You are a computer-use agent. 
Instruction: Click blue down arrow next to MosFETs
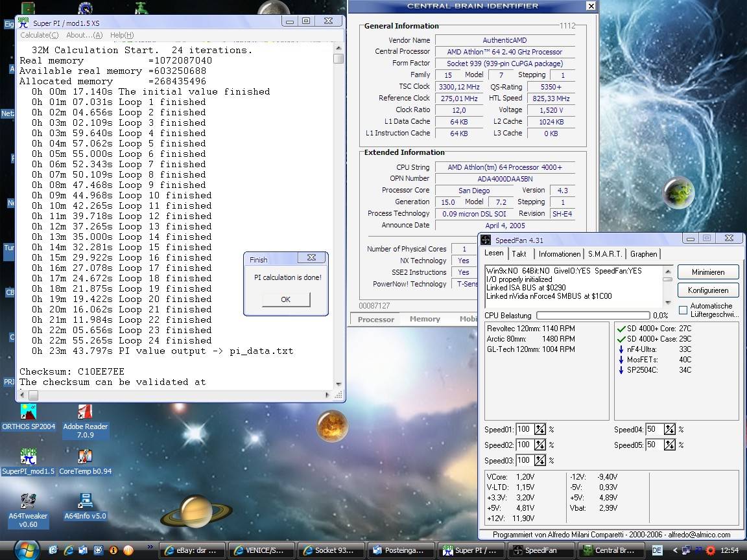point(621,360)
